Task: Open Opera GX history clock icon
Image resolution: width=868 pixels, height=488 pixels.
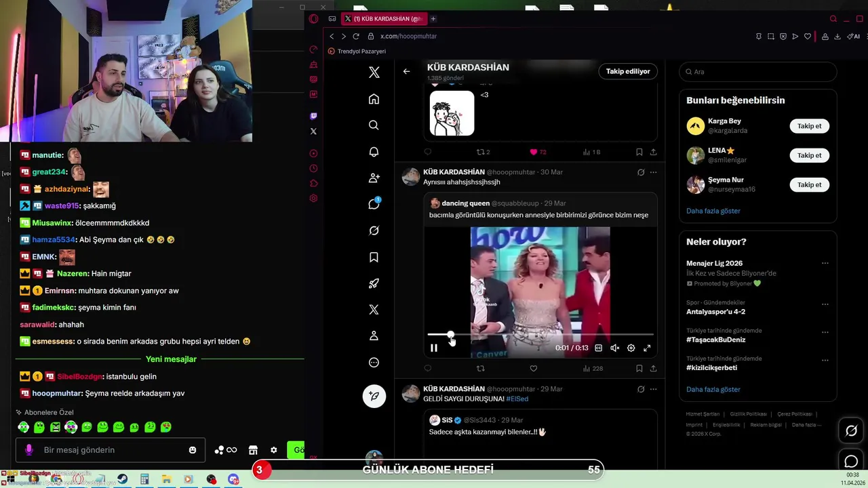Action: click(x=313, y=168)
